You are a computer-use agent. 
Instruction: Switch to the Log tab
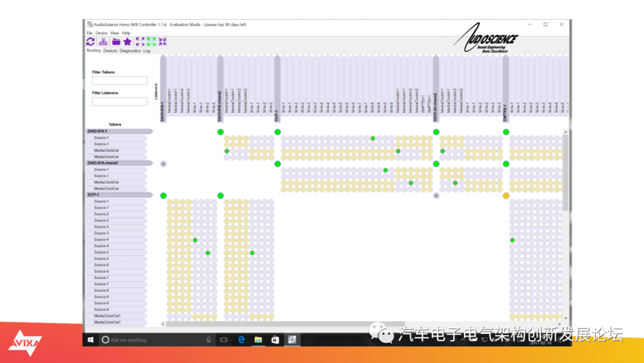coord(147,51)
